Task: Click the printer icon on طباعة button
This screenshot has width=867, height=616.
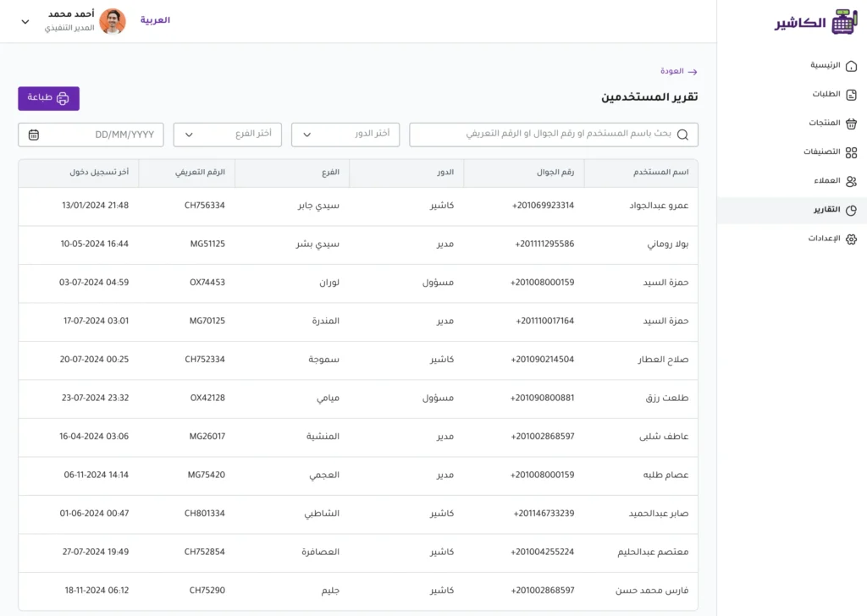Action: pos(63,98)
